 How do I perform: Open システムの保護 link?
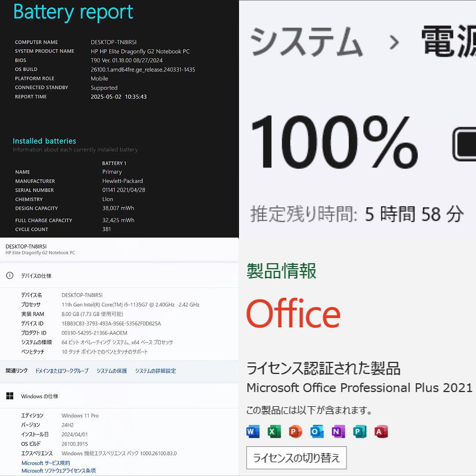pyautogui.click(x=112, y=371)
